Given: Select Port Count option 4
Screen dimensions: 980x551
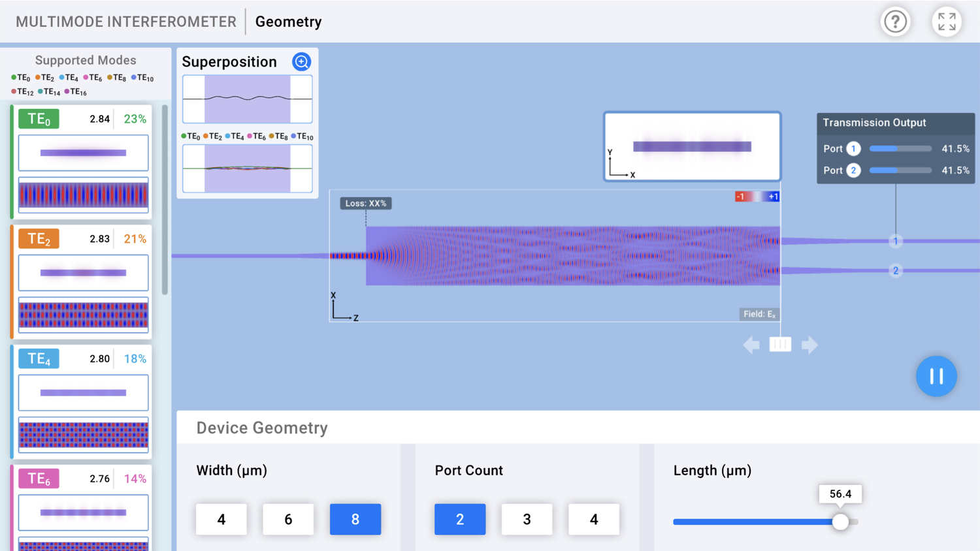Looking at the screenshot, I should pos(593,519).
